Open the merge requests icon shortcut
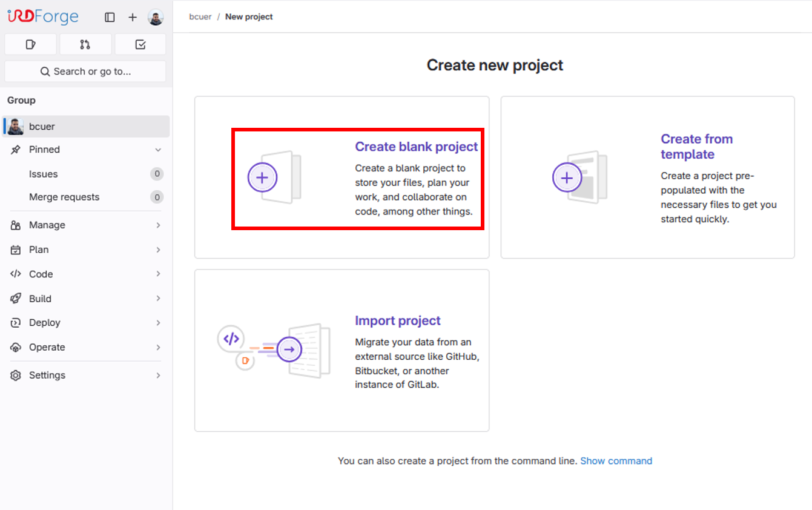Screen dimensions: 812x510 [85, 44]
